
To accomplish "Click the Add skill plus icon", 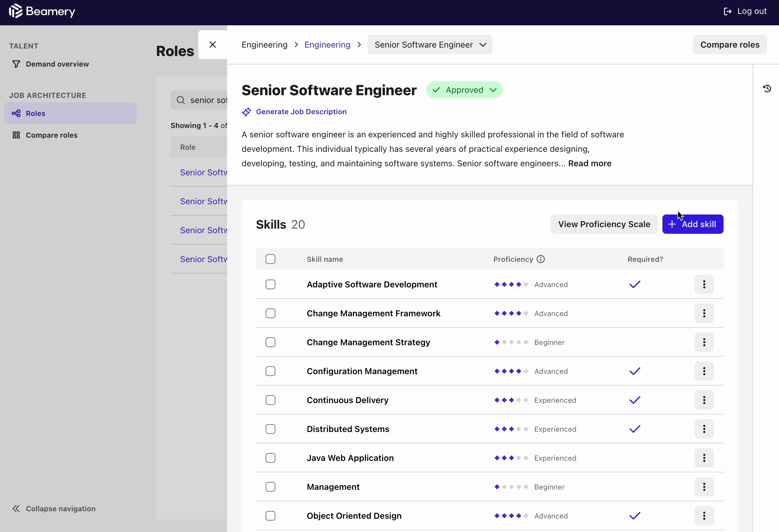I will [672, 224].
